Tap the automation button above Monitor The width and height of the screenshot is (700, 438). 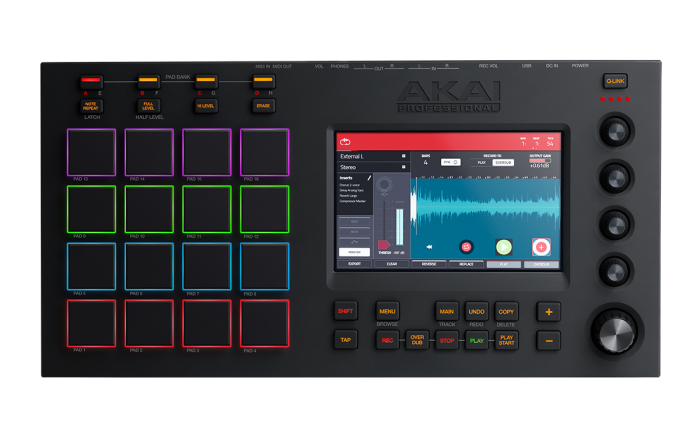pos(354,242)
